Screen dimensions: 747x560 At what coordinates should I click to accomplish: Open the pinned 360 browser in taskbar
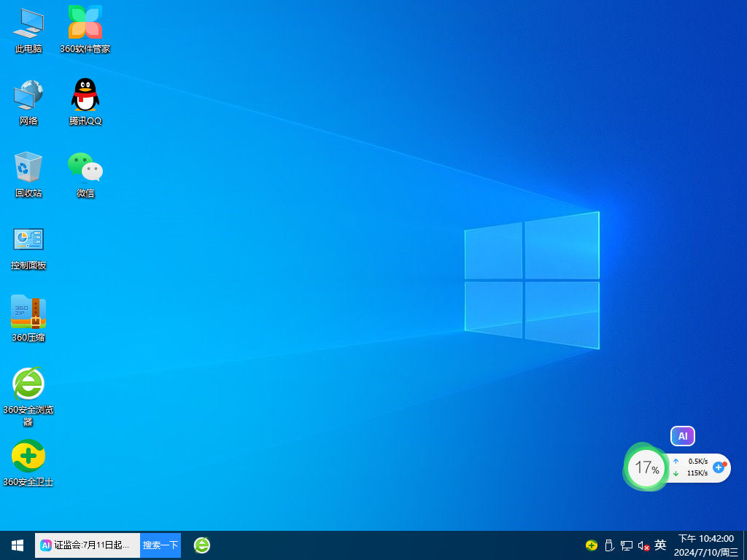tap(202, 545)
